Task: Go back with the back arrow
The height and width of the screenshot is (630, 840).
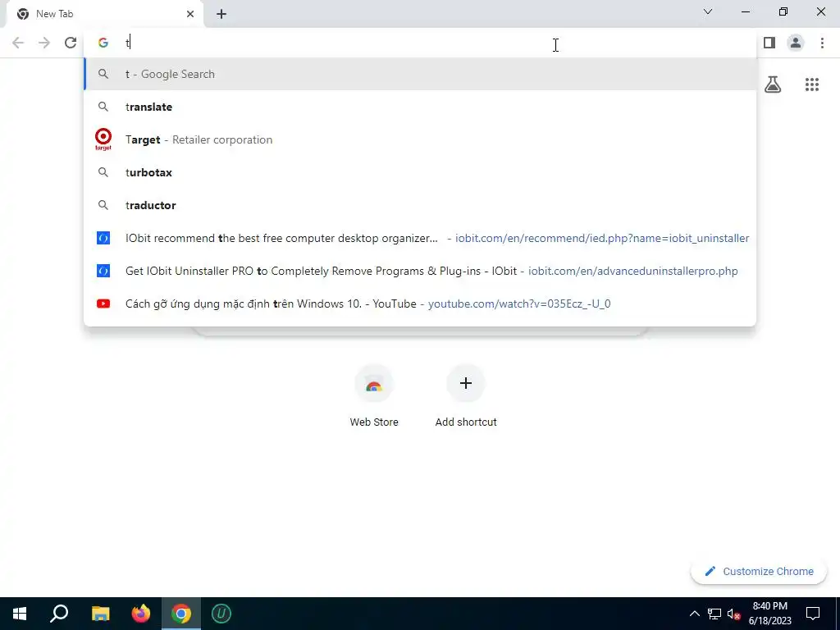Action: (x=18, y=43)
